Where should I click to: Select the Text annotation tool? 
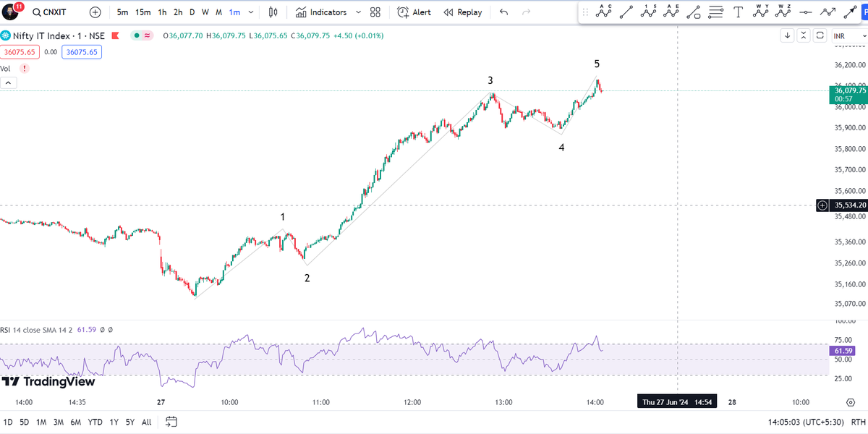tap(738, 12)
